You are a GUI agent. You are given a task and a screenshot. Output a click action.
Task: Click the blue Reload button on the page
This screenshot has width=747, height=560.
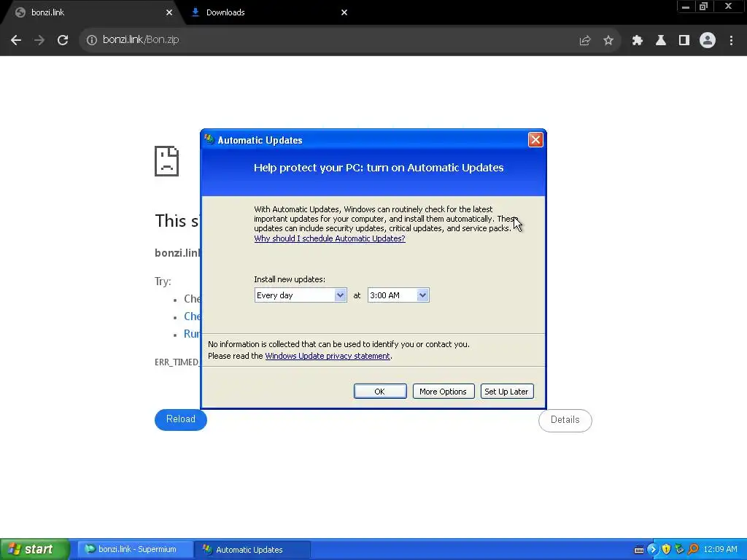click(x=181, y=419)
